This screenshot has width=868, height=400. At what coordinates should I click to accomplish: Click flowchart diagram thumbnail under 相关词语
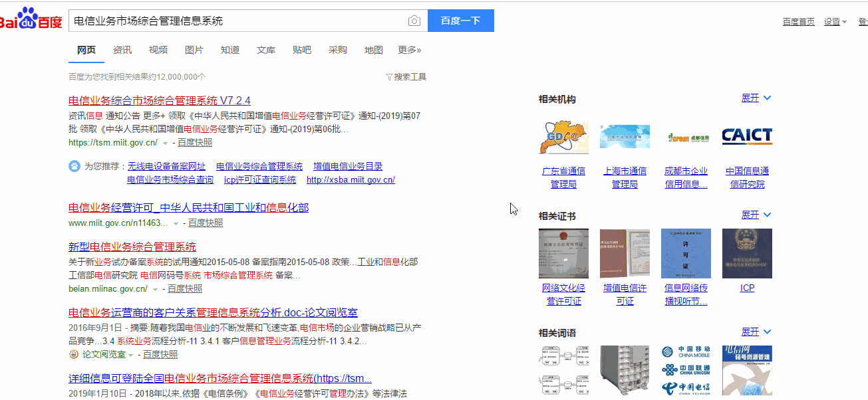point(563,371)
